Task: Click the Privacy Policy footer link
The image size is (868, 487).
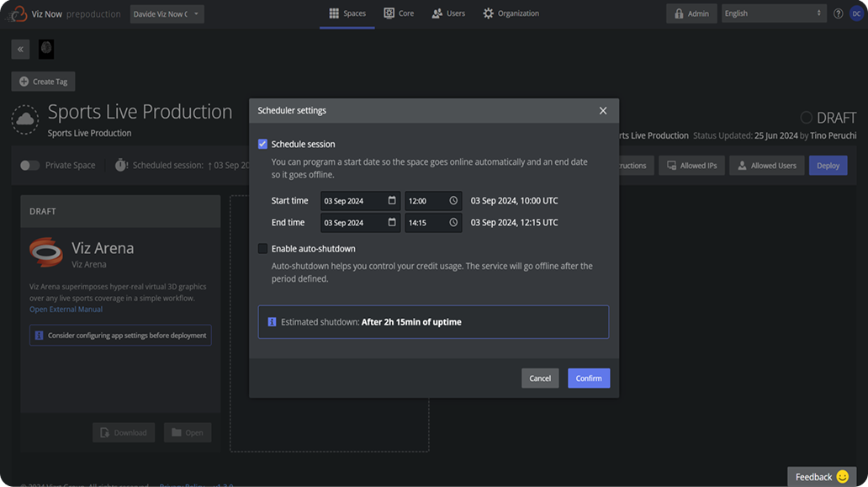Action: pyautogui.click(x=183, y=484)
